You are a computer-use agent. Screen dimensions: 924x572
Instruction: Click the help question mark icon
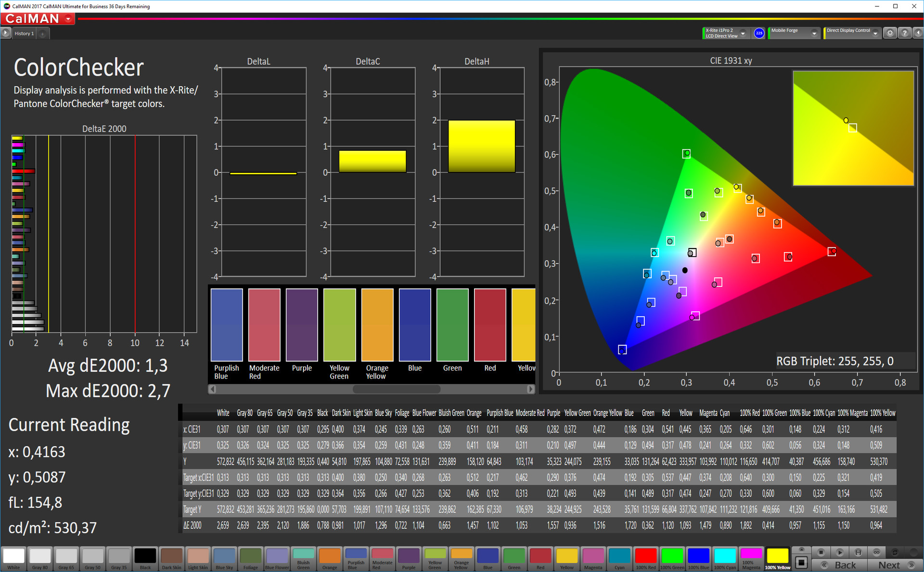(x=904, y=33)
